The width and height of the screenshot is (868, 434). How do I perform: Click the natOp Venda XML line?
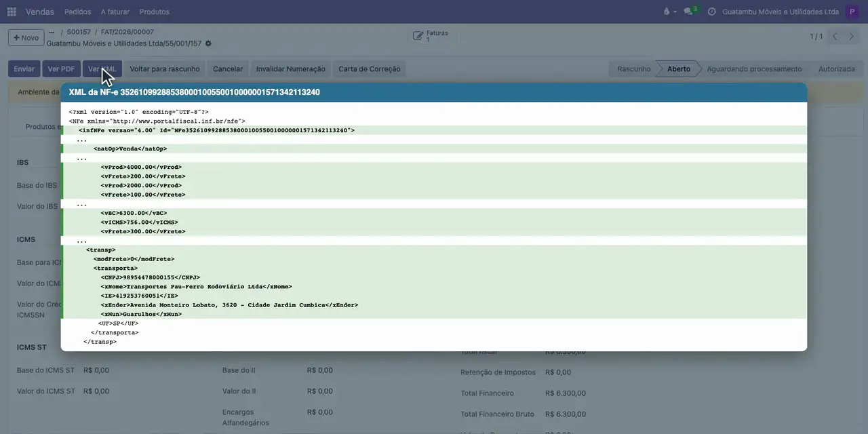(x=130, y=149)
